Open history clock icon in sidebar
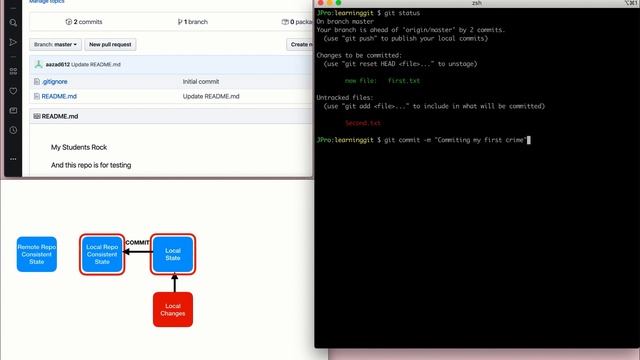 [13, 130]
